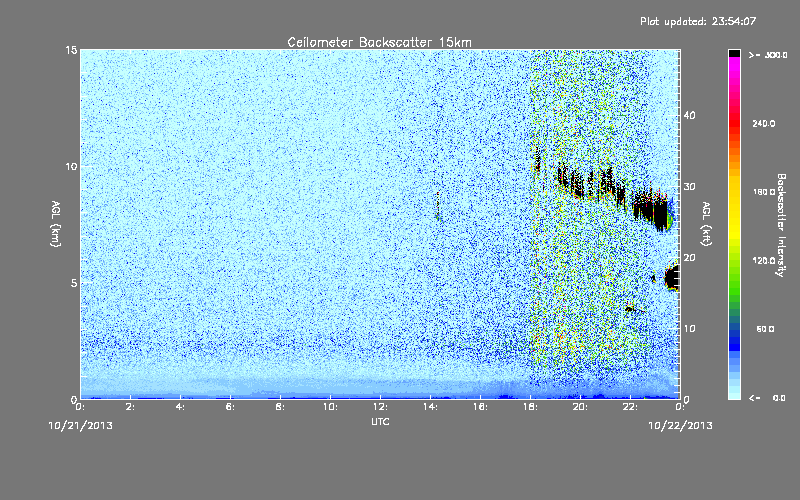Image resolution: width=800 pixels, height=500 pixels.
Task: Click the small dark echo near 4 km at 22:
Action: click(x=630, y=308)
